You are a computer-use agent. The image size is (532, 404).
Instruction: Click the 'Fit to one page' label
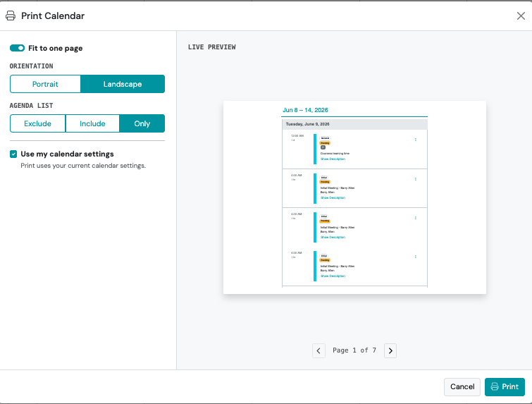coord(55,48)
